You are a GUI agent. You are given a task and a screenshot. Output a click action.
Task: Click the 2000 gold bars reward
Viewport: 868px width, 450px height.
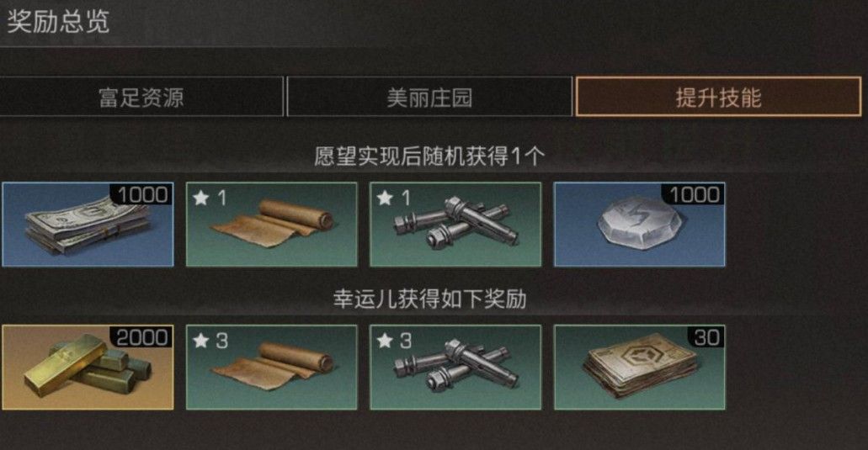pyautogui.click(x=88, y=368)
